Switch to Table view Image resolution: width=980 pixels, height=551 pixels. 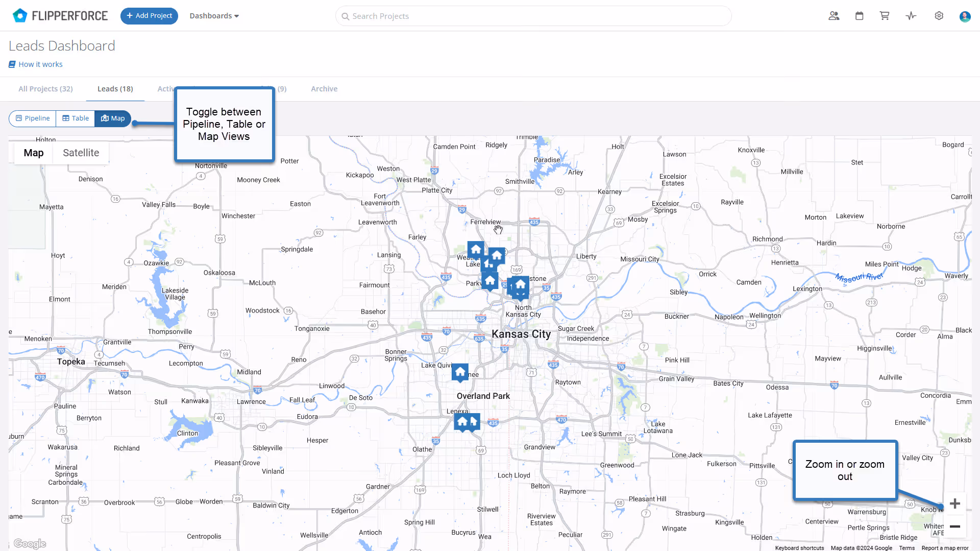coord(76,118)
